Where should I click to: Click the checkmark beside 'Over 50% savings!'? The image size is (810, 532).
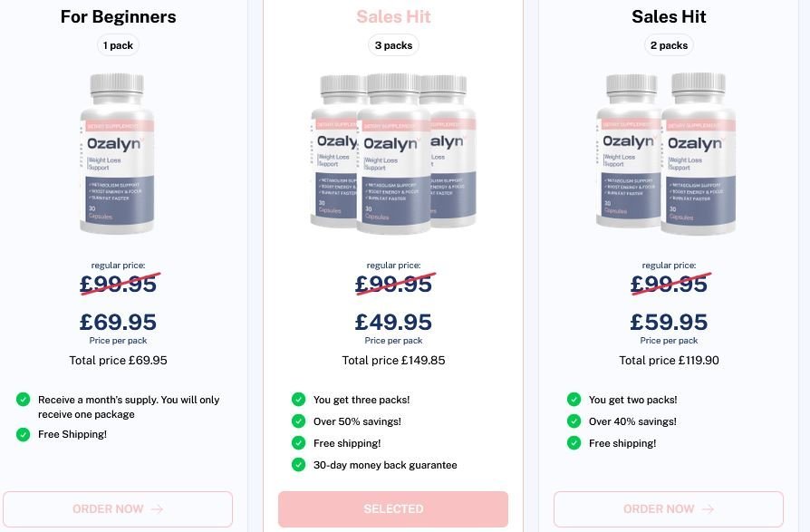point(298,421)
